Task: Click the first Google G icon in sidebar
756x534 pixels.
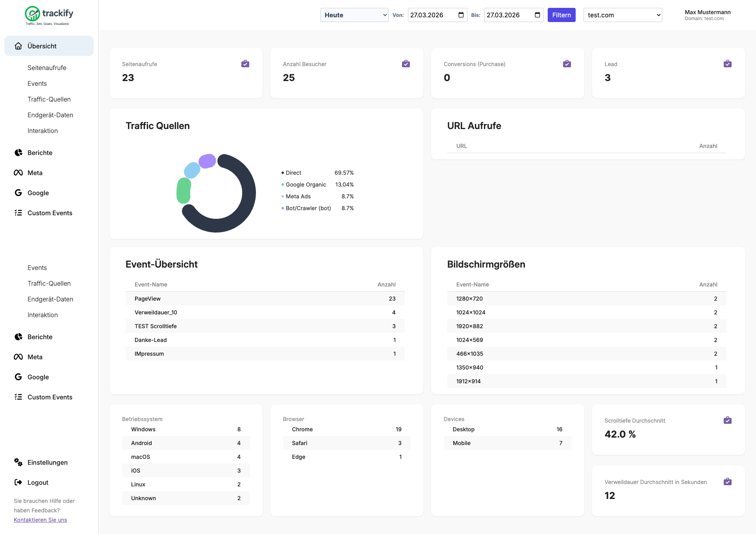Action: 18,193
